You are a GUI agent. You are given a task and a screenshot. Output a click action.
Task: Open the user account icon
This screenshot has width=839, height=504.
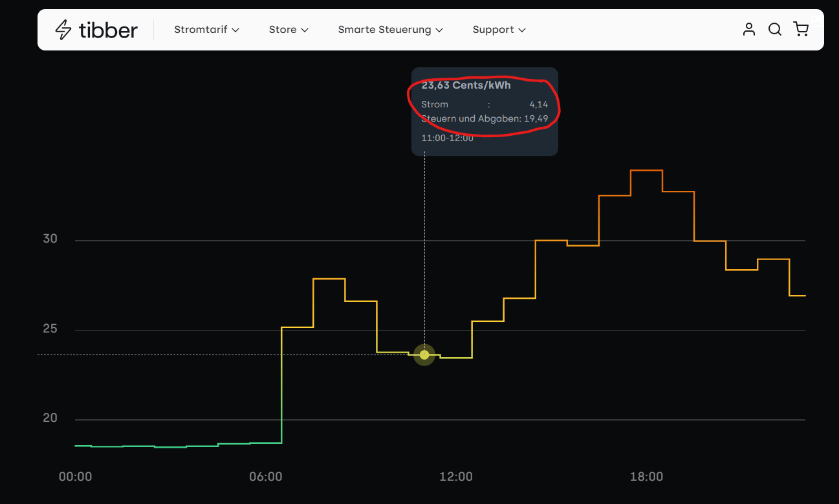tap(749, 29)
